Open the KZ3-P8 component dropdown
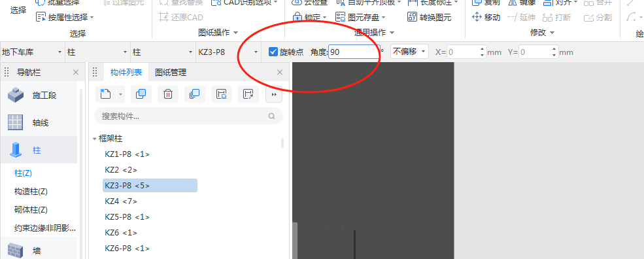Viewport: 644px width, 259px height. tap(228, 52)
